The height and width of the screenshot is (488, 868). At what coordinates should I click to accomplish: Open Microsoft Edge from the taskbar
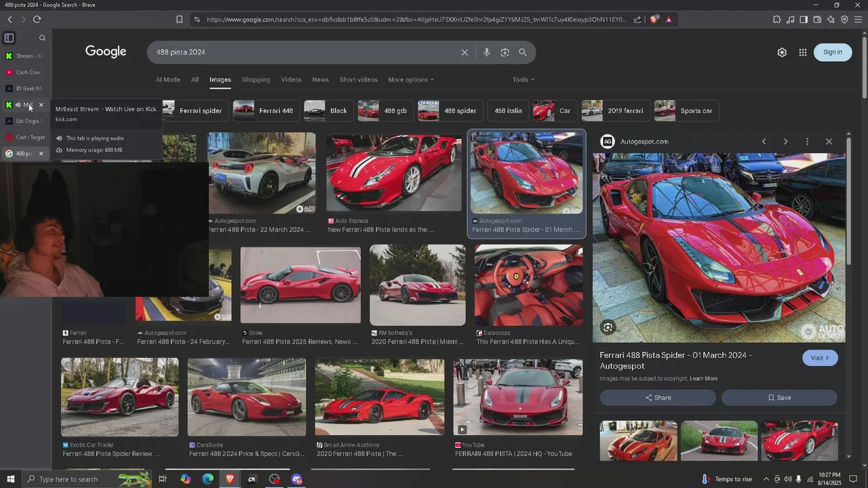point(208,479)
